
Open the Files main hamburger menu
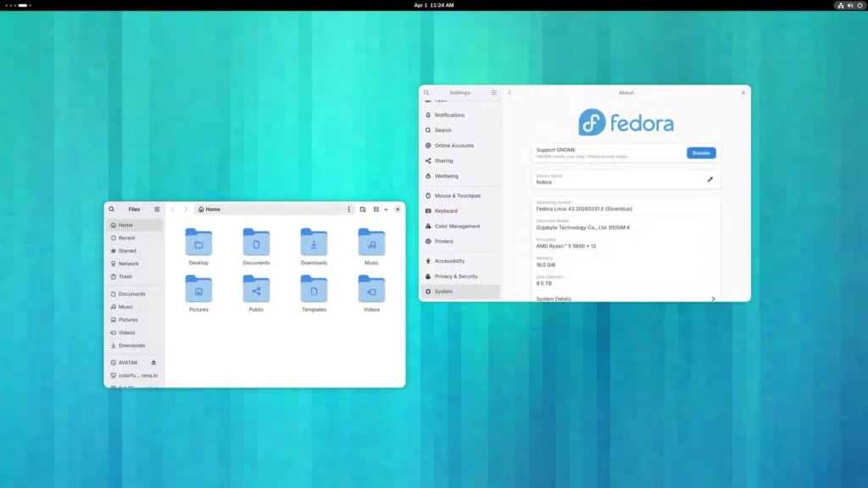coord(157,209)
